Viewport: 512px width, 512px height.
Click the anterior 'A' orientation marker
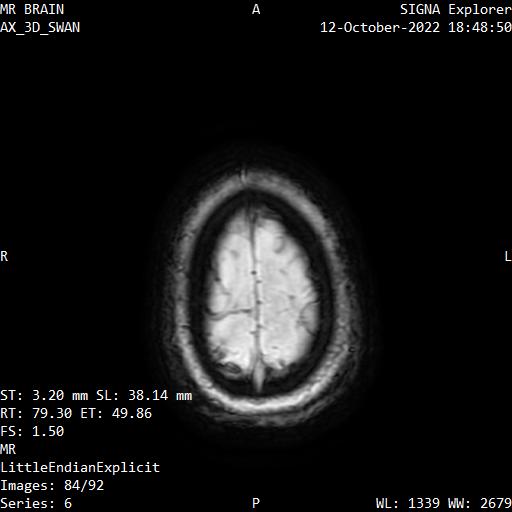pos(256,9)
